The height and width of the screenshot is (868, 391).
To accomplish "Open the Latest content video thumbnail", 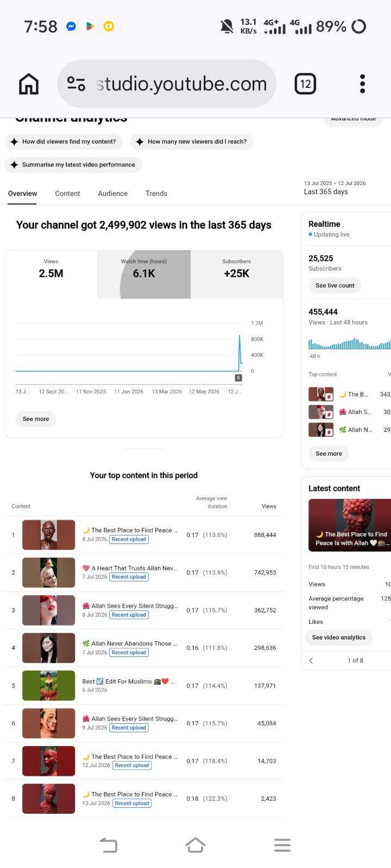I will pos(350,525).
